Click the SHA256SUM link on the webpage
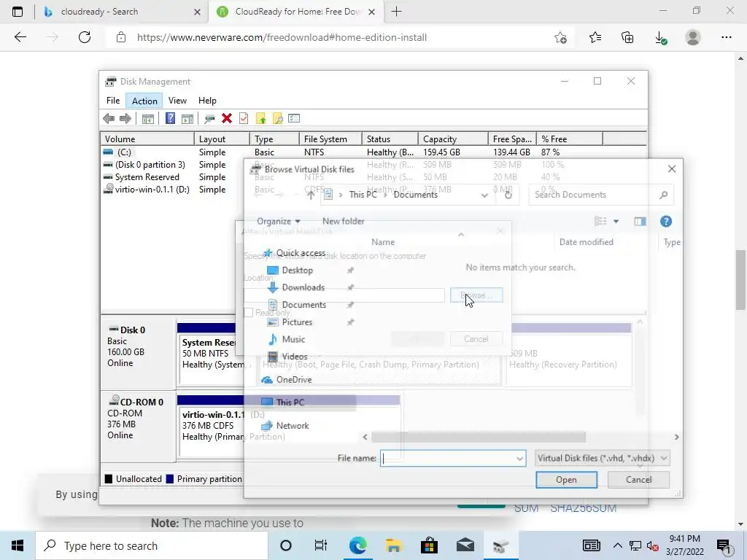The image size is (747, 560). (583, 508)
